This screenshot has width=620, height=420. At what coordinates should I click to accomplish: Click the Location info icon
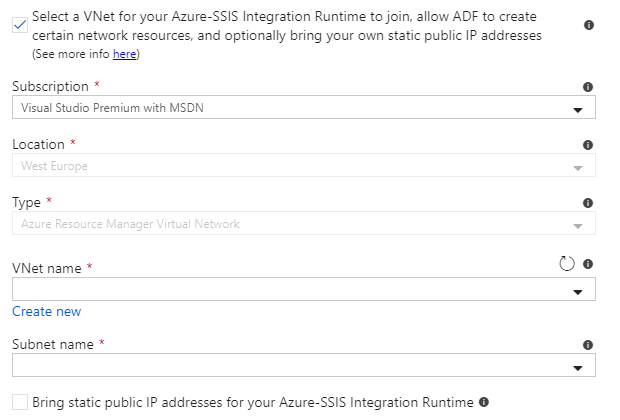point(588,145)
